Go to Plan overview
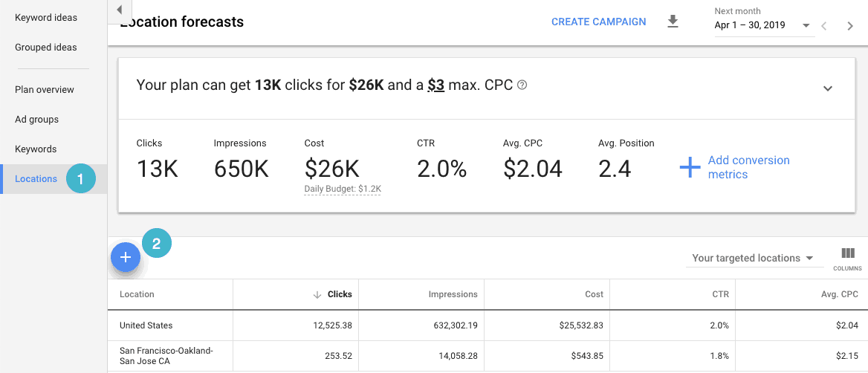Screen dimensions: 868x373 pyautogui.click(x=45, y=89)
